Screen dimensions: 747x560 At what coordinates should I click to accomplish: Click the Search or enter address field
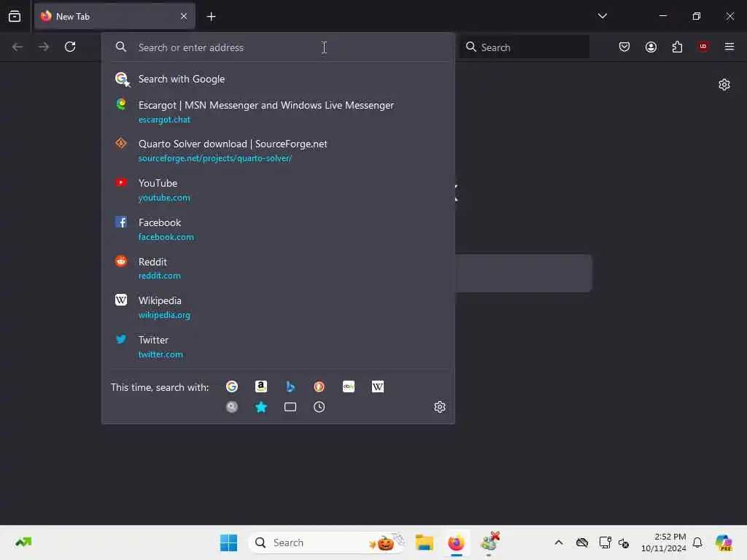278,47
